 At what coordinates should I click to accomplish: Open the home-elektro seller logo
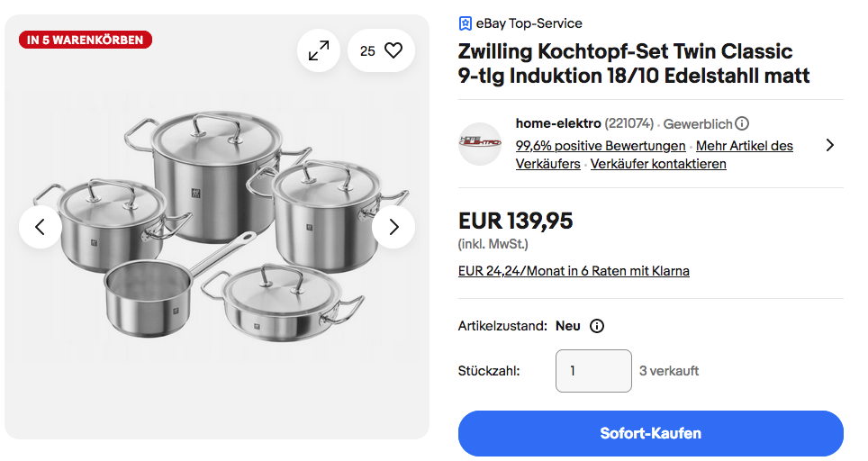479,144
